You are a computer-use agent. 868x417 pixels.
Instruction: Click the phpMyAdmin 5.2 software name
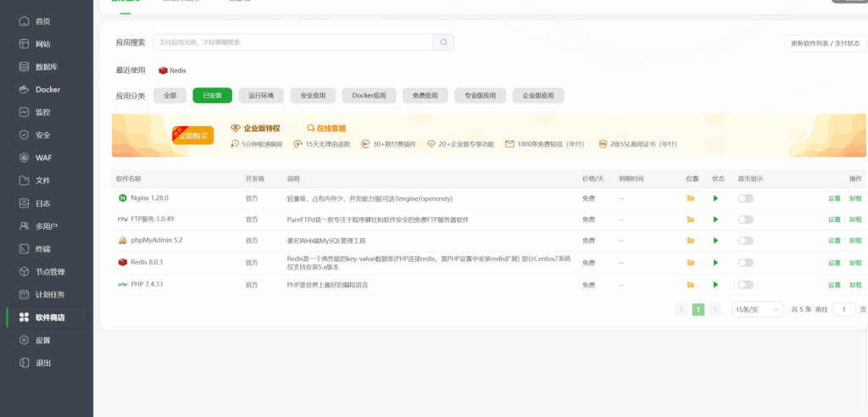tap(157, 241)
